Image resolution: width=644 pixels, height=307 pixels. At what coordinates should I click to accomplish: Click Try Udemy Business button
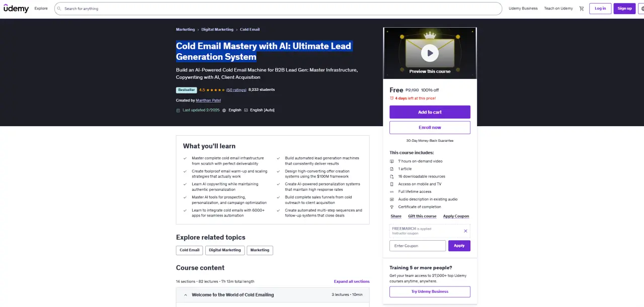click(x=430, y=291)
